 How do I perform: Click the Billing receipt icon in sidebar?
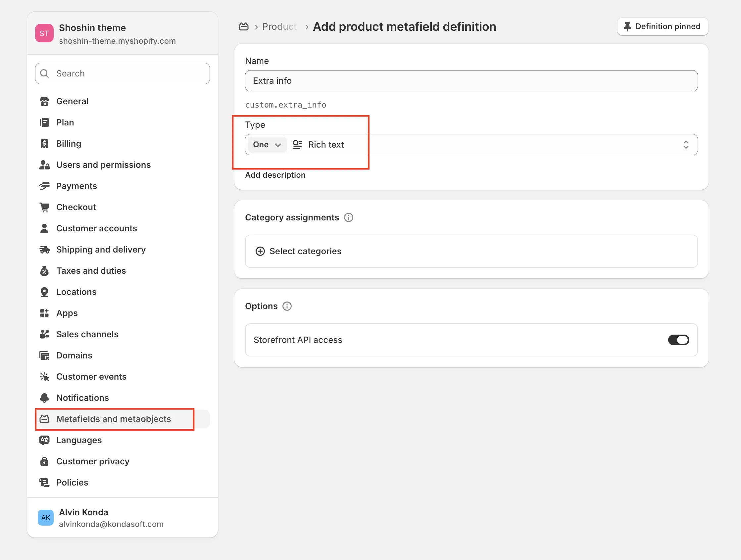44,144
